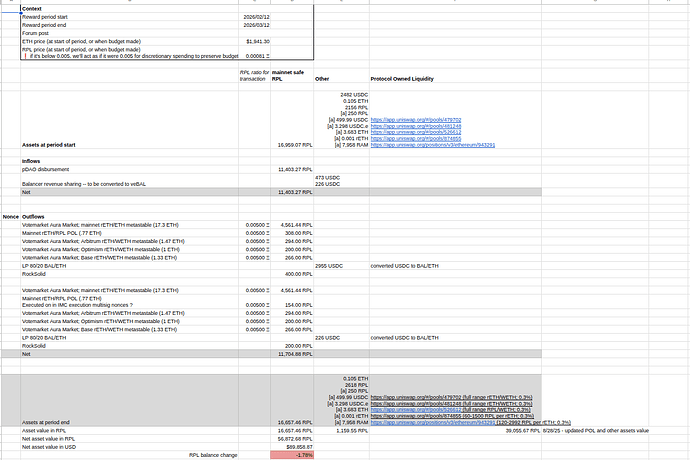This screenshot has height=460, width=690.
Task: Select the Net asset value in RPL label
Action: click(129, 439)
